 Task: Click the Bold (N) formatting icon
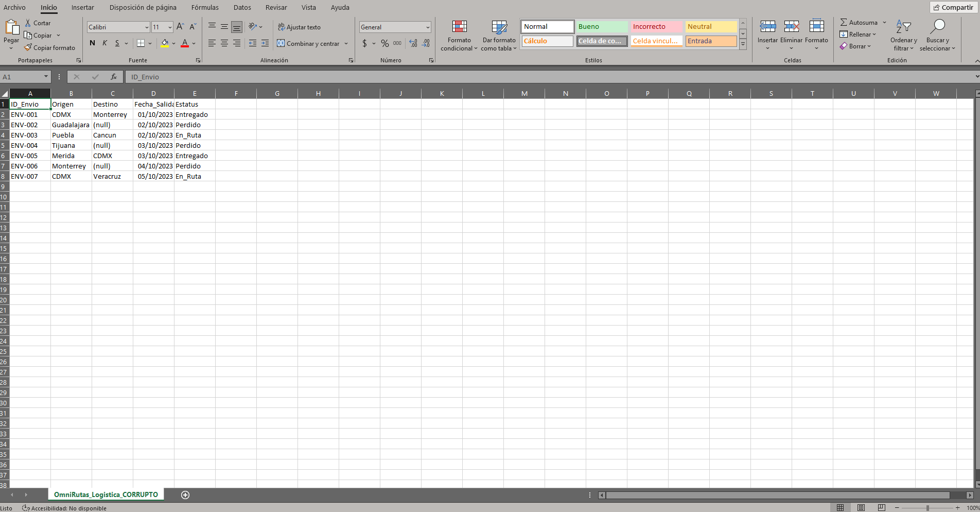click(x=92, y=43)
